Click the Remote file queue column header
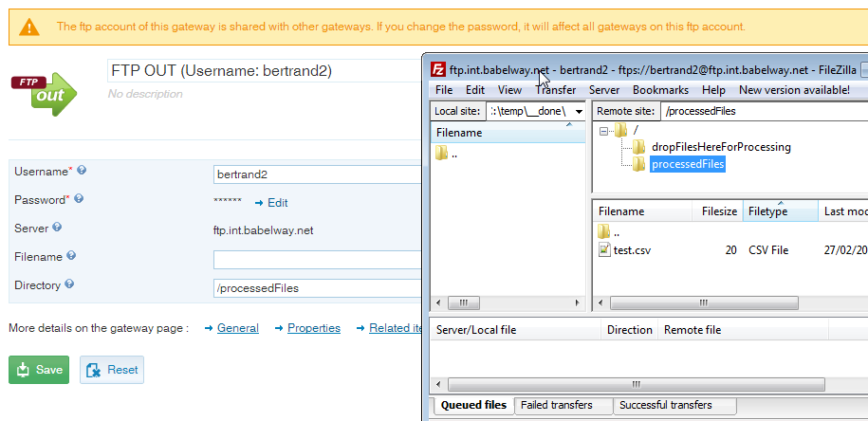The height and width of the screenshot is (421, 868). pyautogui.click(x=743, y=330)
